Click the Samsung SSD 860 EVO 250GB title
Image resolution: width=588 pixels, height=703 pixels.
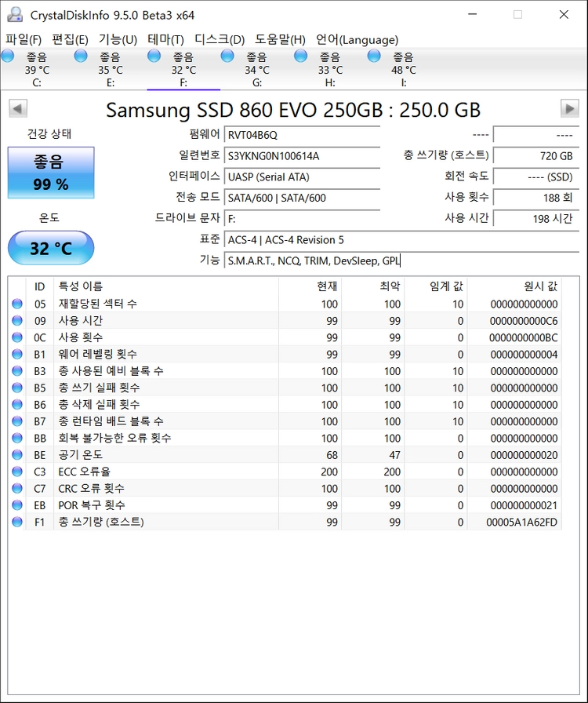(x=293, y=110)
